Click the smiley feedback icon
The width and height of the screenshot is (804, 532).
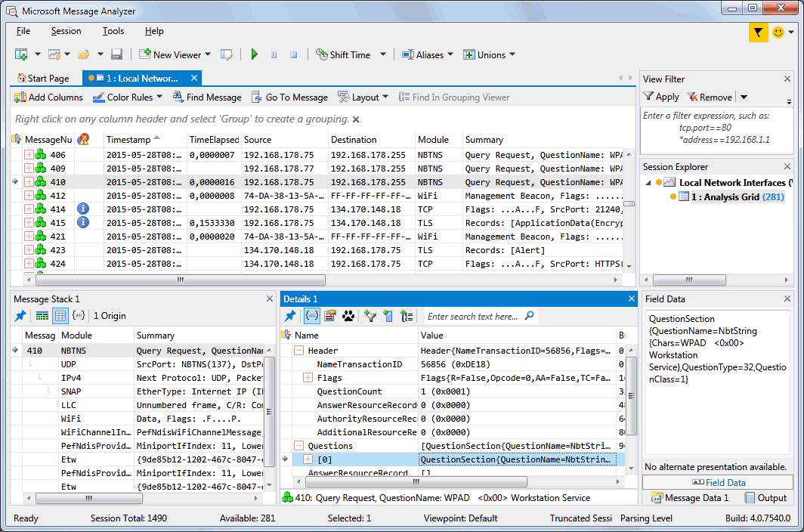[x=778, y=32]
